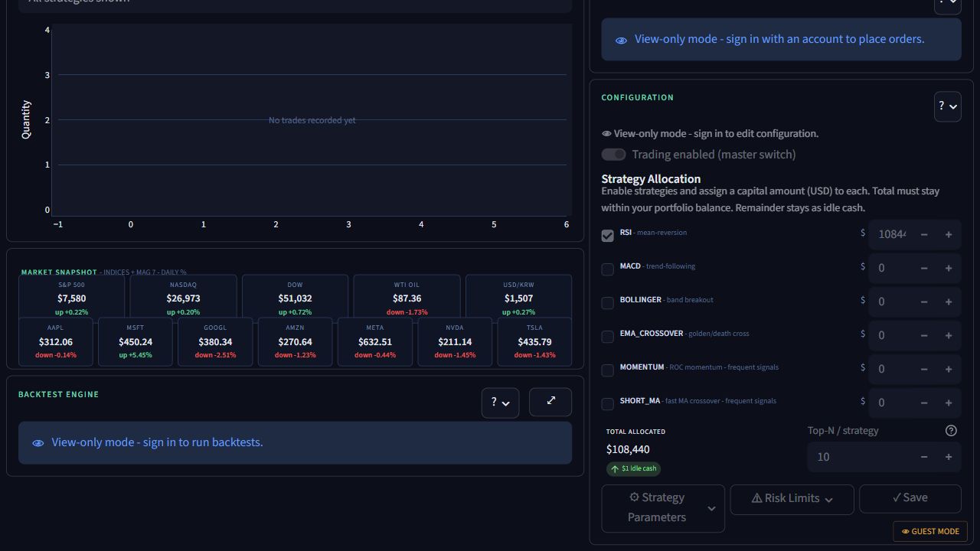The height and width of the screenshot is (551, 980).
Task: Select the MSFT stock card
Action: click(x=136, y=341)
